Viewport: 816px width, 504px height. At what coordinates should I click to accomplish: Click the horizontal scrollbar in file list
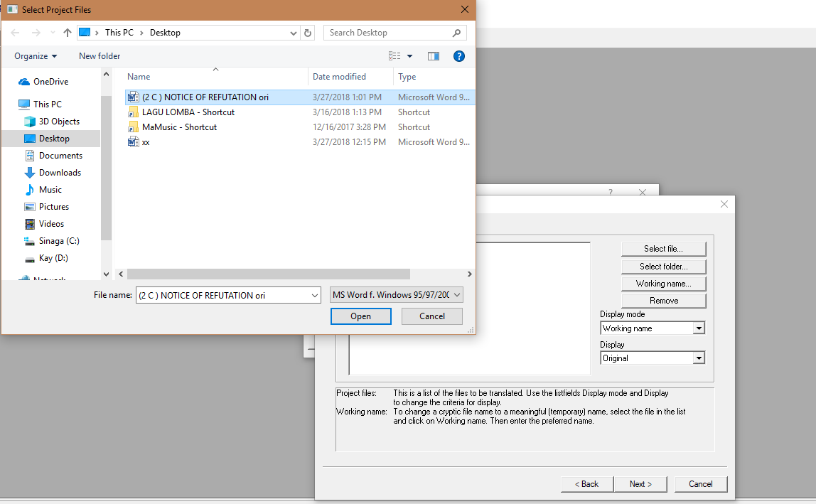[269, 274]
